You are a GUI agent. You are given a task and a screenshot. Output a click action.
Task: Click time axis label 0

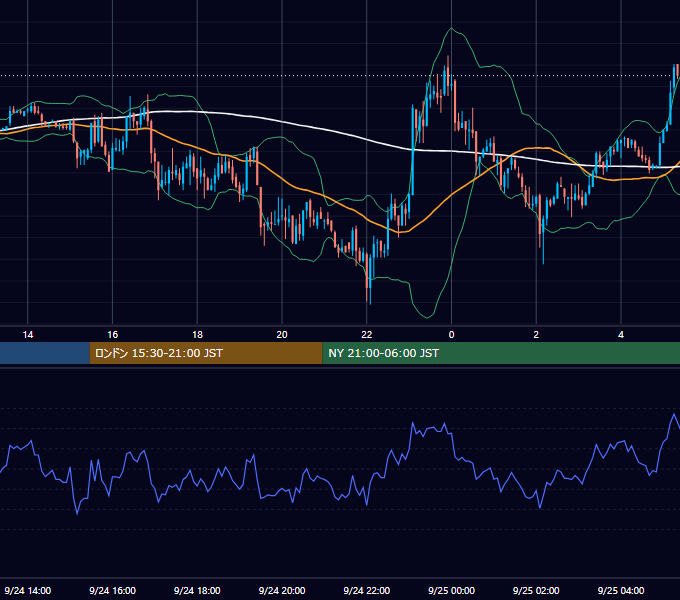point(451,335)
